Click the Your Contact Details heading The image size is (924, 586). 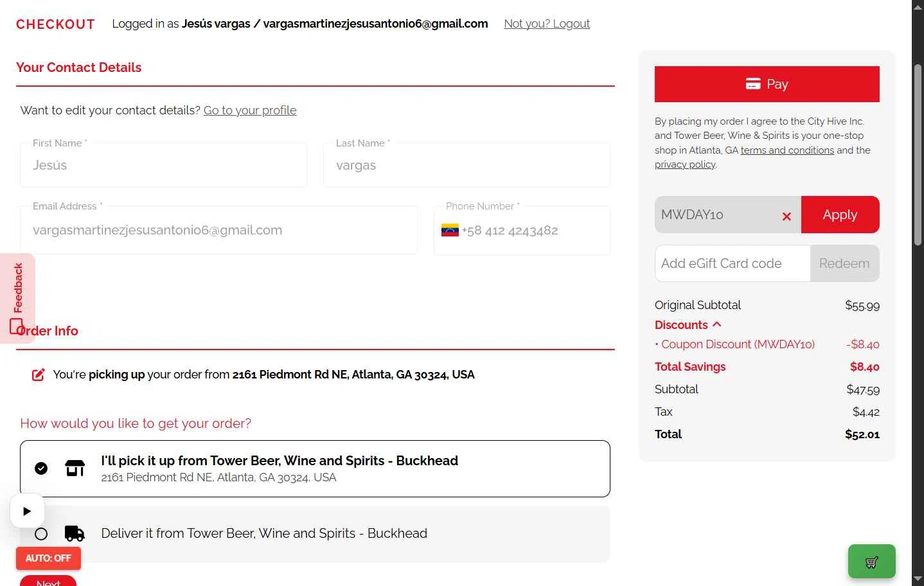(78, 67)
